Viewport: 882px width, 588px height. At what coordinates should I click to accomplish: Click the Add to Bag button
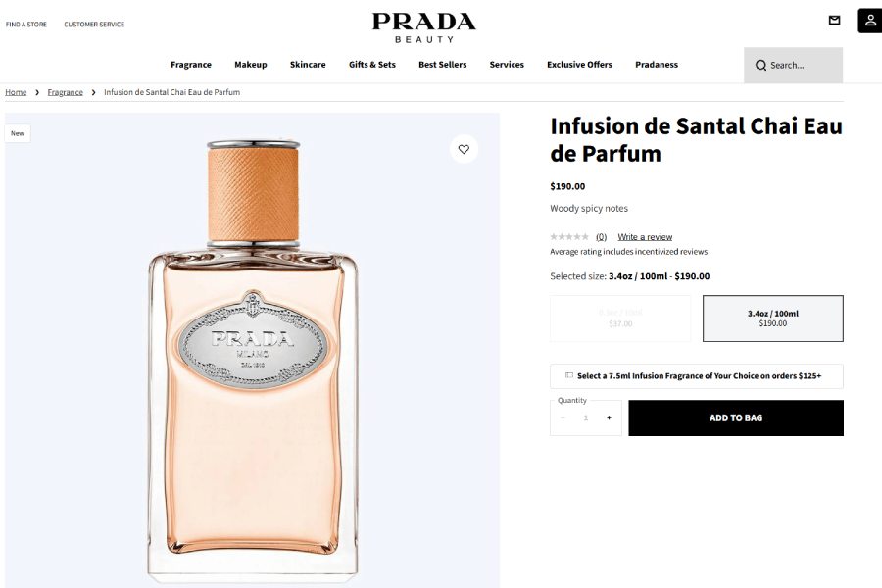[x=736, y=418]
